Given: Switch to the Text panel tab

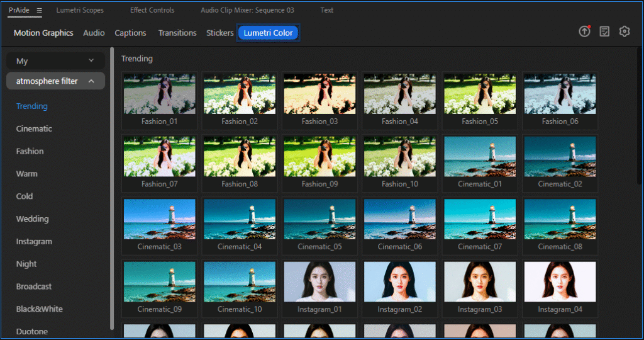Looking at the screenshot, I should (x=326, y=10).
